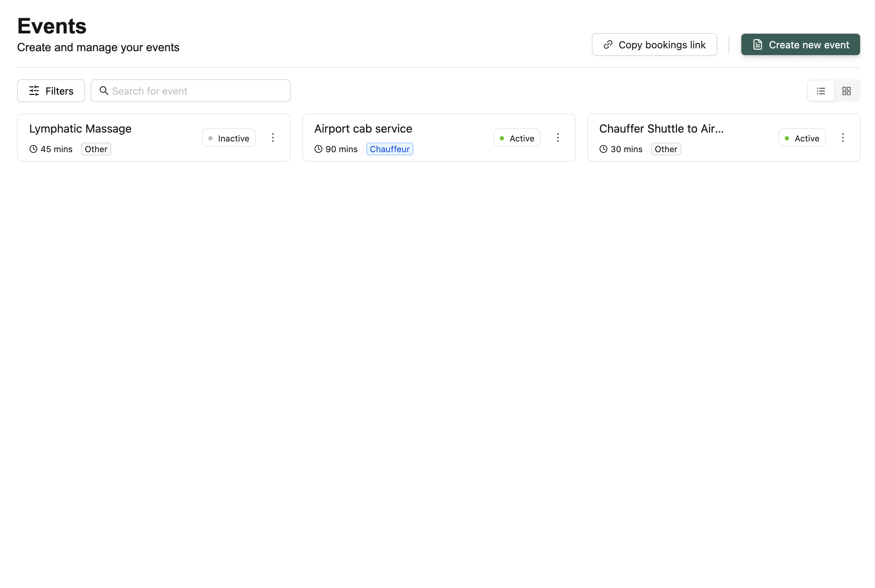Focus the Search for event field
The image size is (875, 588).
point(199,91)
